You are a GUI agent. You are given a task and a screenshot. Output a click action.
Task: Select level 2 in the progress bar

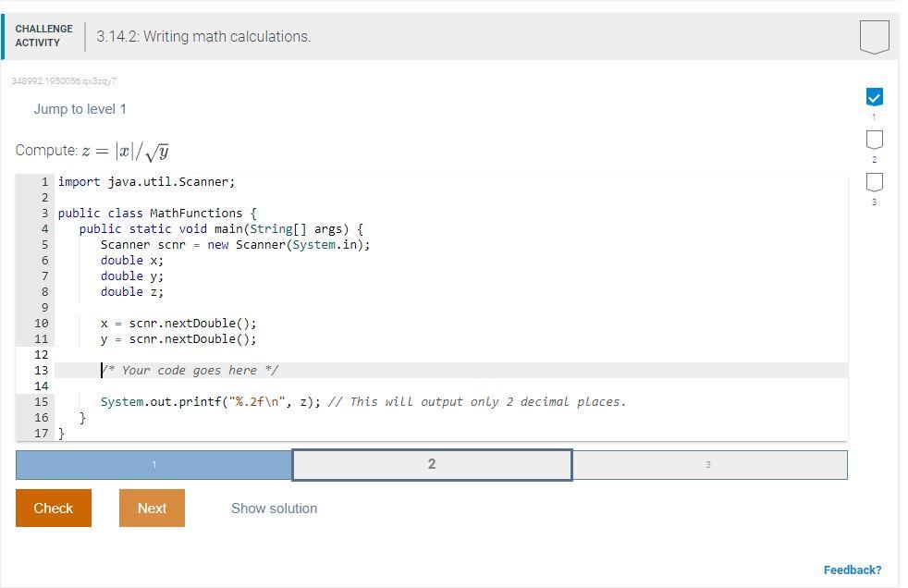point(431,464)
